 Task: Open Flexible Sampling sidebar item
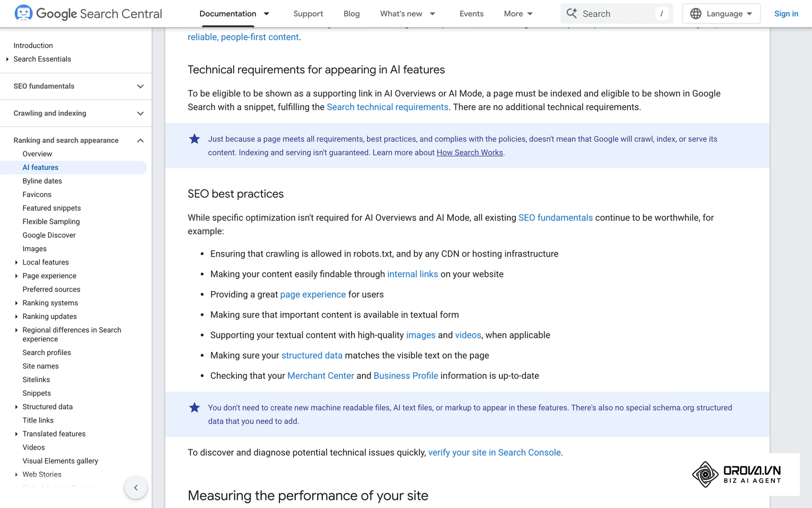51,221
